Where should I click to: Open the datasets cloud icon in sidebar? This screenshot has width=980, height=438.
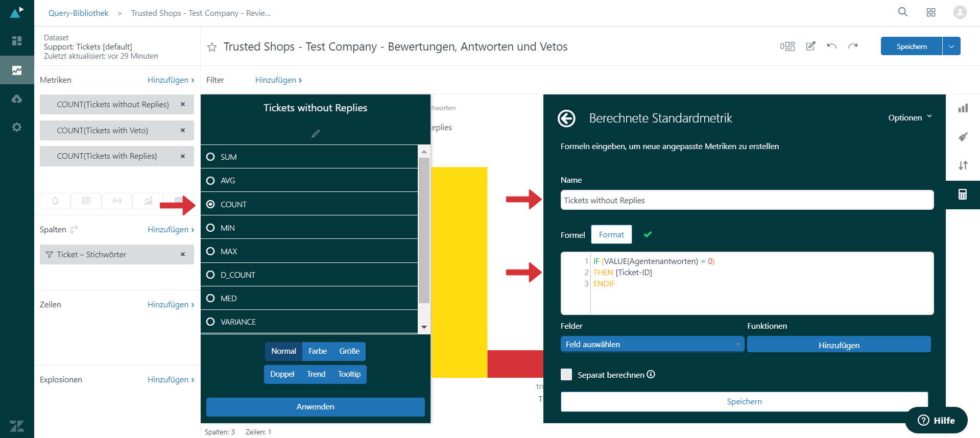pos(17,99)
